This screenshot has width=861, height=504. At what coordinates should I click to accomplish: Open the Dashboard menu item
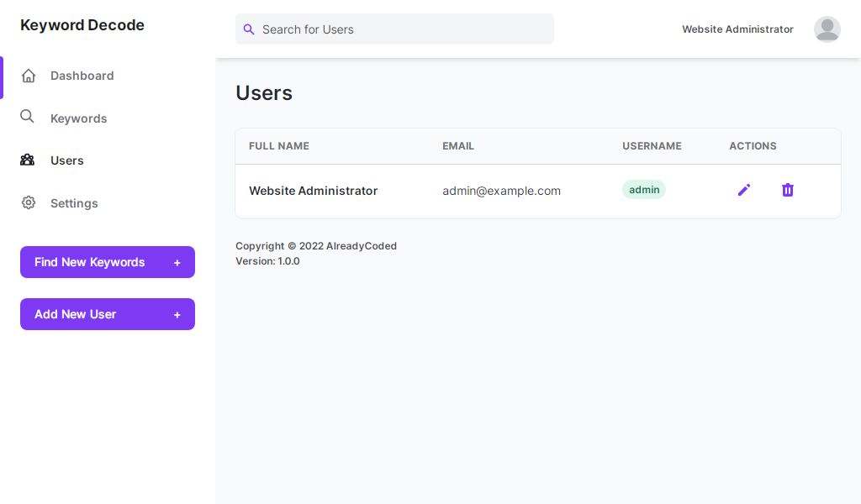pos(82,76)
